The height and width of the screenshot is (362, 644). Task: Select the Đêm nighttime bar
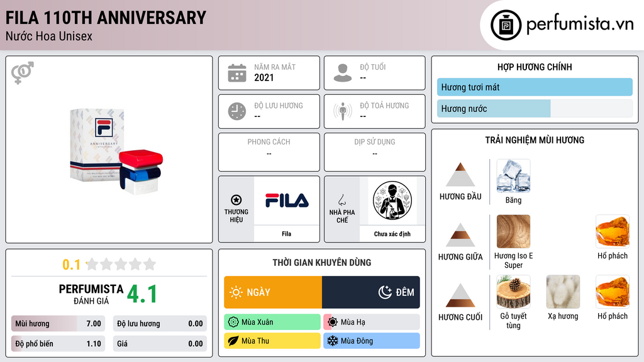(371, 292)
